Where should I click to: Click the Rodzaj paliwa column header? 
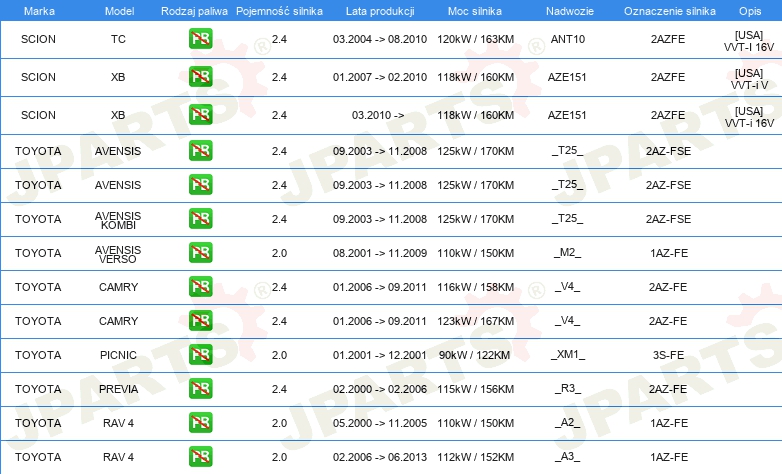point(194,11)
